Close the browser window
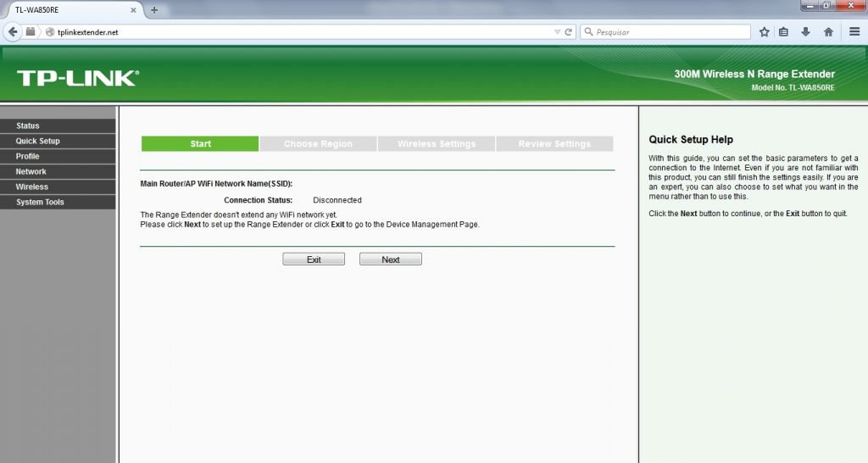This screenshot has height=463, width=868. [851, 6]
